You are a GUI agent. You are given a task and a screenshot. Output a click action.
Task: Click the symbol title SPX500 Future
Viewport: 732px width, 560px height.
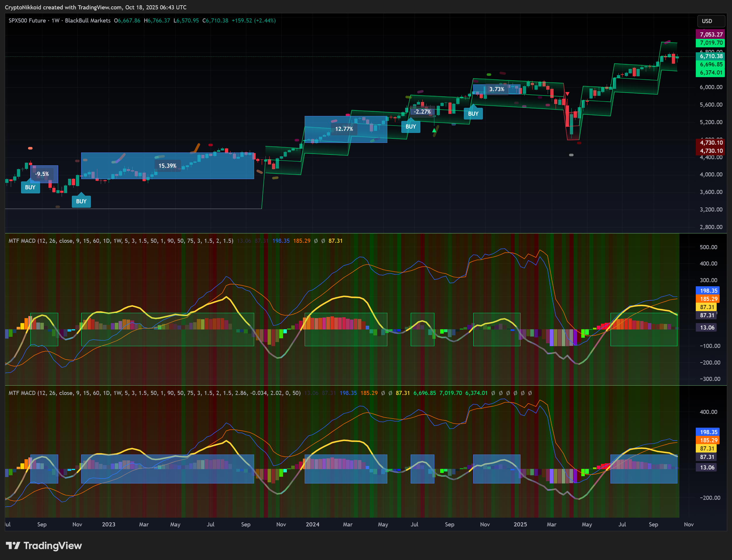(27, 21)
